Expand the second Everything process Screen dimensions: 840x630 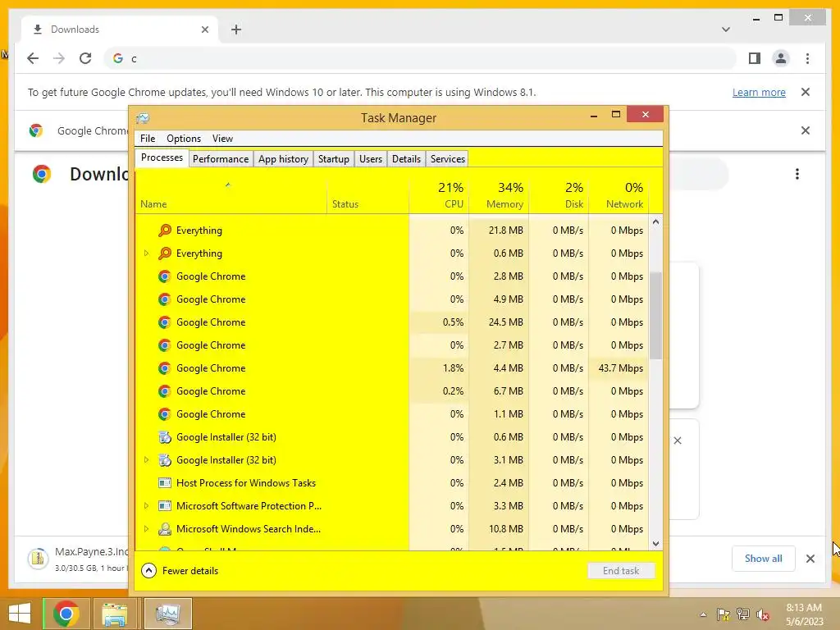click(x=146, y=253)
